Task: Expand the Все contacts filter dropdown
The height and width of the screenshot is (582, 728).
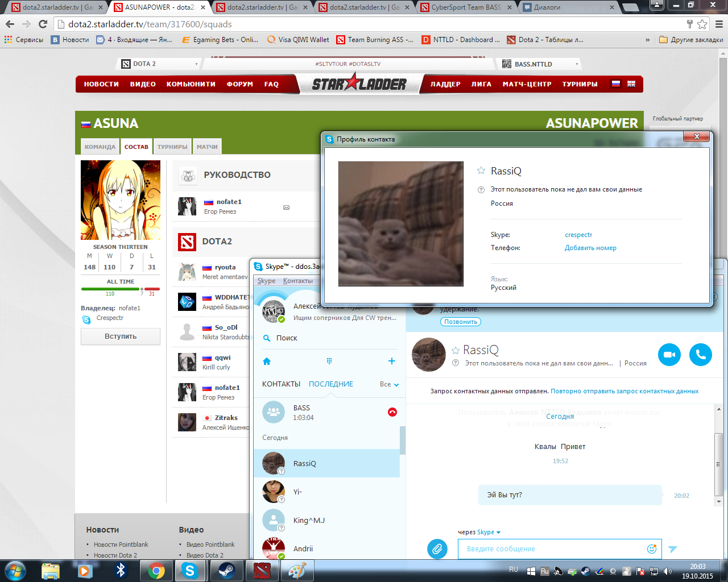Action: 390,384
